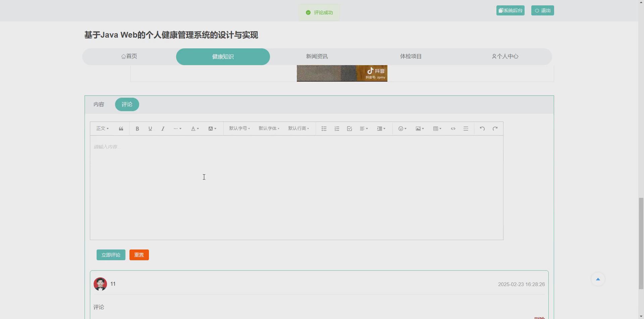Screen dimensions: 644x319
Task: Apply italic formatting in the editor
Action: tap(163, 129)
